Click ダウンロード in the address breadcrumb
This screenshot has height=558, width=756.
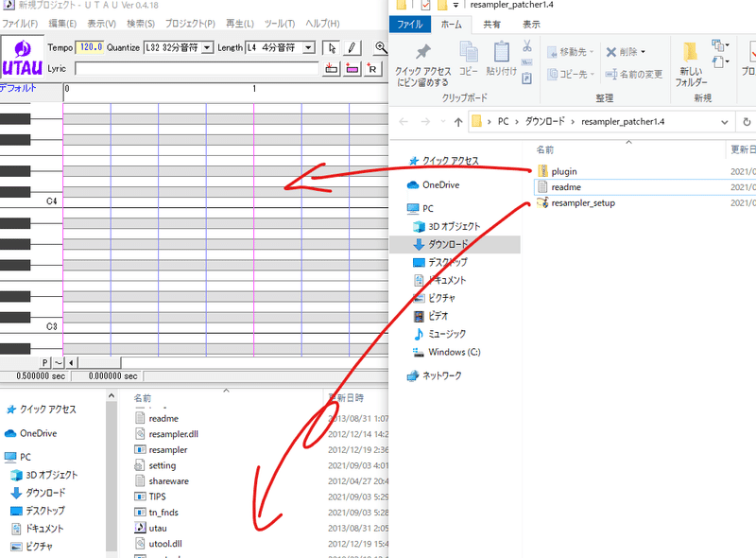(545, 122)
